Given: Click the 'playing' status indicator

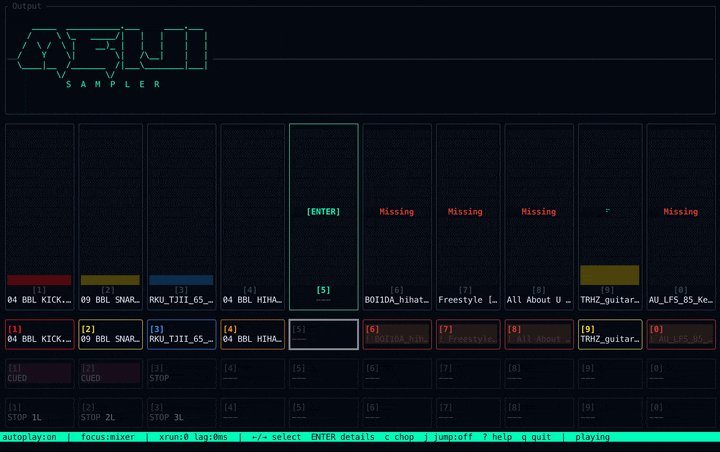Looking at the screenshot, I should (592, 437).
